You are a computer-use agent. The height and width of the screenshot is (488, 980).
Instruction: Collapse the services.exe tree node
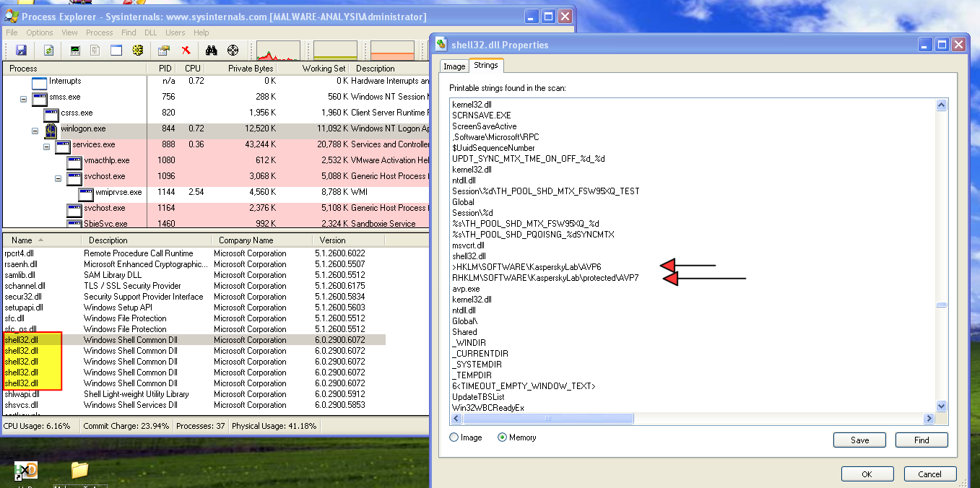(x=47, y=146)
